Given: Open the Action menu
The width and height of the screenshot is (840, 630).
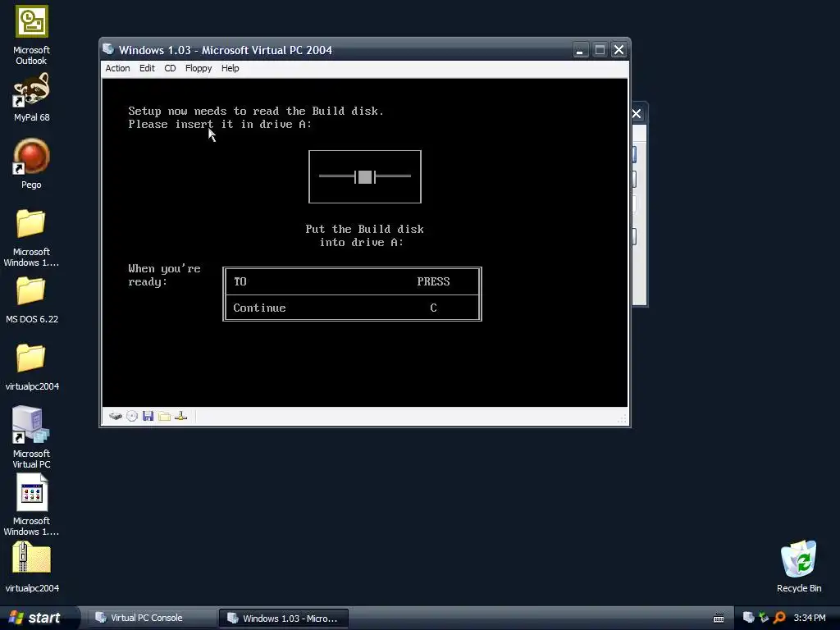Looking at the screenshot, I should pos(117,69).
